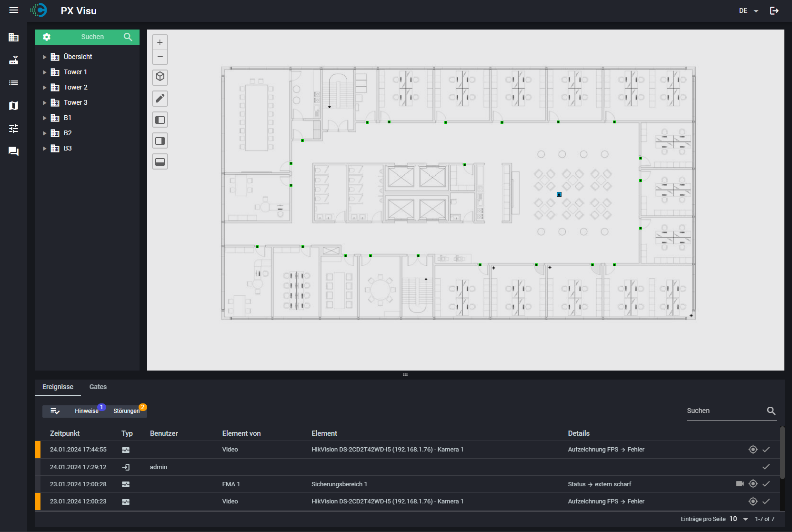Sort by Benutzer column header

(x=164, y=433)
